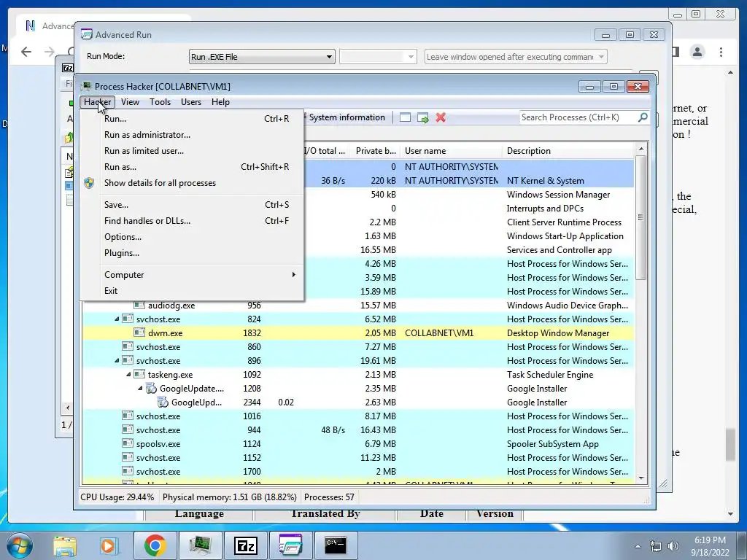Select the spoolsv.exe process row
The image size is (747, 560).
[358, 444]
